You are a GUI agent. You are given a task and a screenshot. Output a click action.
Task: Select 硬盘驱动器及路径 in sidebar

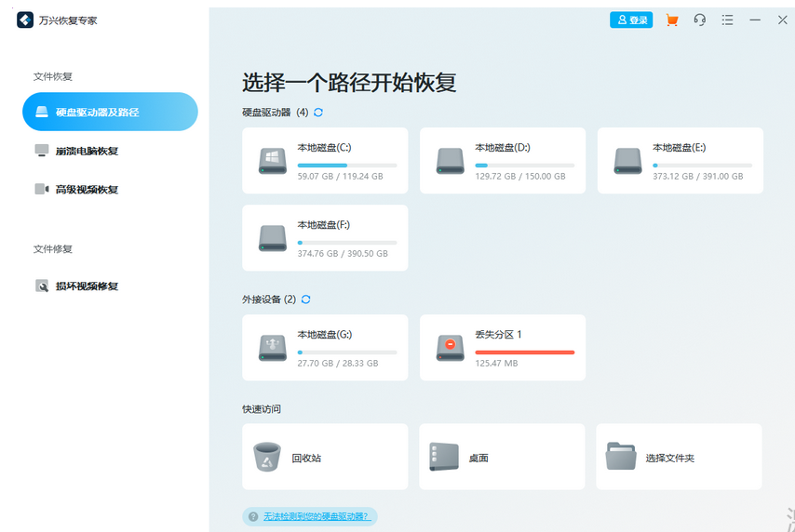pos(110,112)
